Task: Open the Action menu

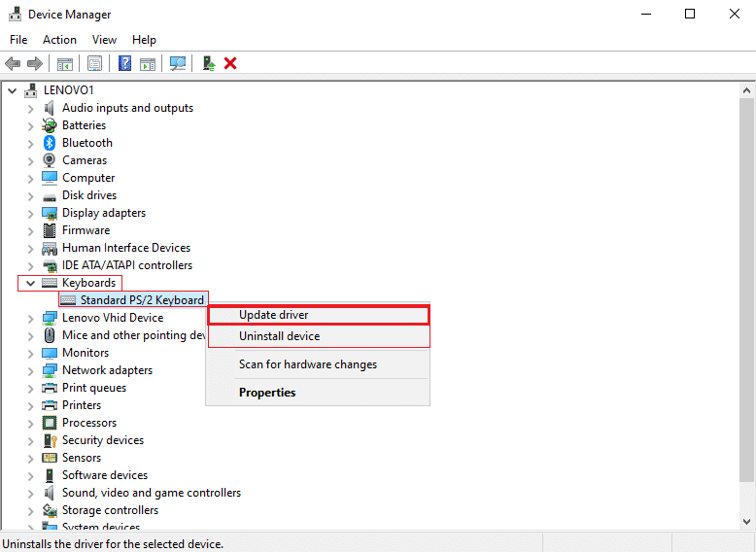Action: 59,40
